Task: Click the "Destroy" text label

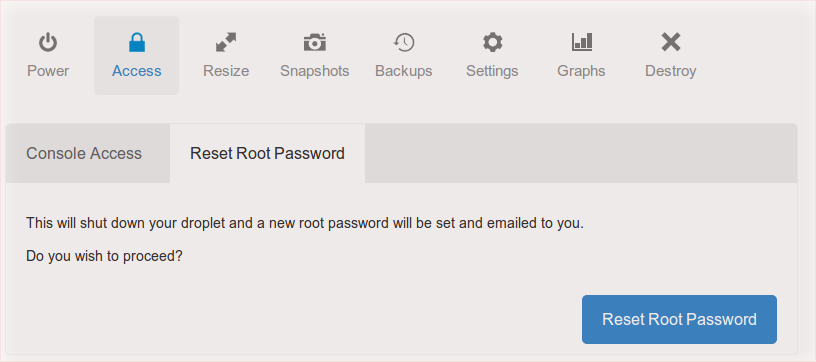Action: click(x=671, y=71)
